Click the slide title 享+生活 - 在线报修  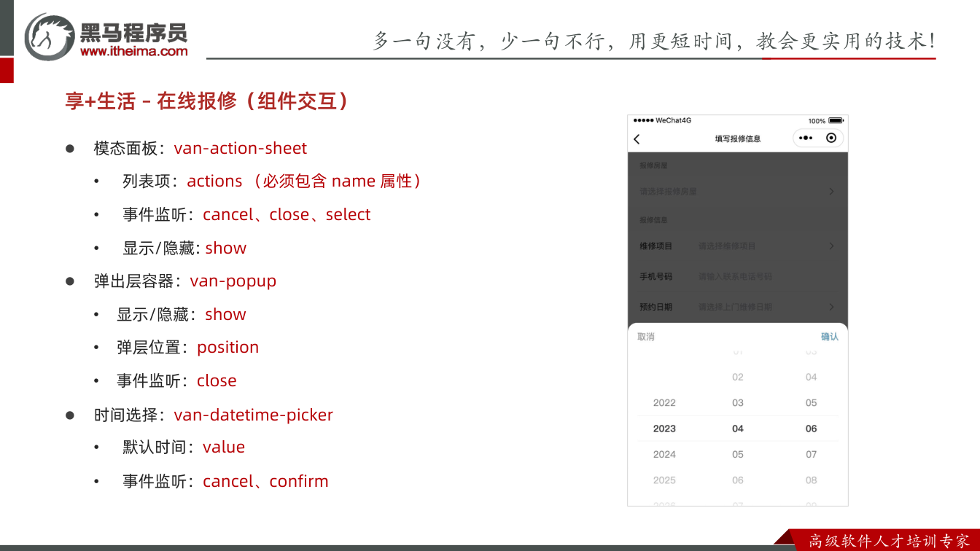(x=207, y=101)
